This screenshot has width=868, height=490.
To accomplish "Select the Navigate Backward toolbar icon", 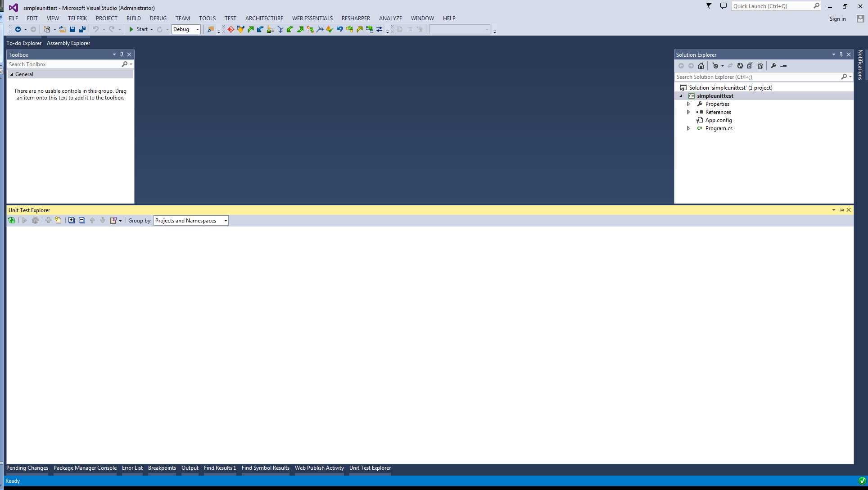I will (x=18, y=29).
